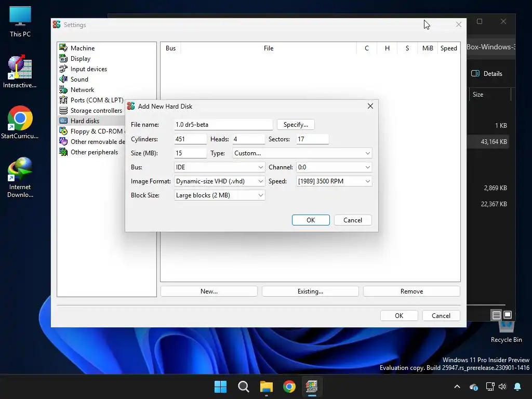Open Machine settings category

coord(83,48)
